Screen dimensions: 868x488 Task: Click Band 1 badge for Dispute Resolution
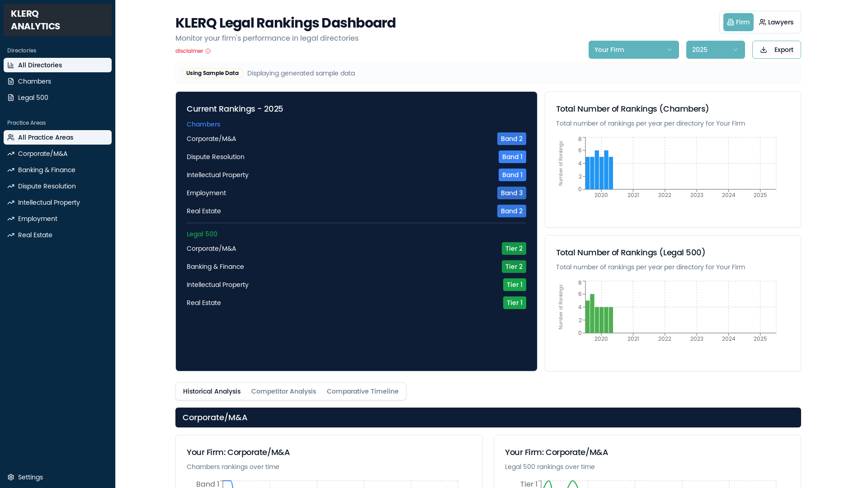point(512,157)
